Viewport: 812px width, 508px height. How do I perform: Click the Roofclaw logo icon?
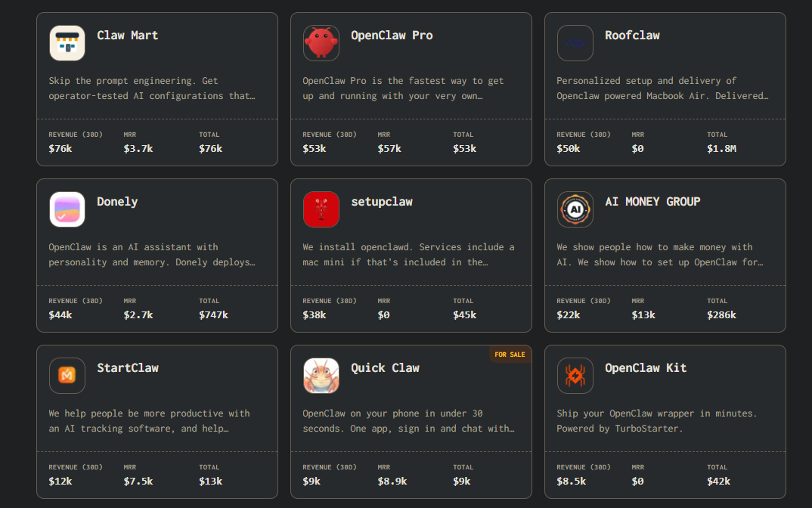[575, 43]
